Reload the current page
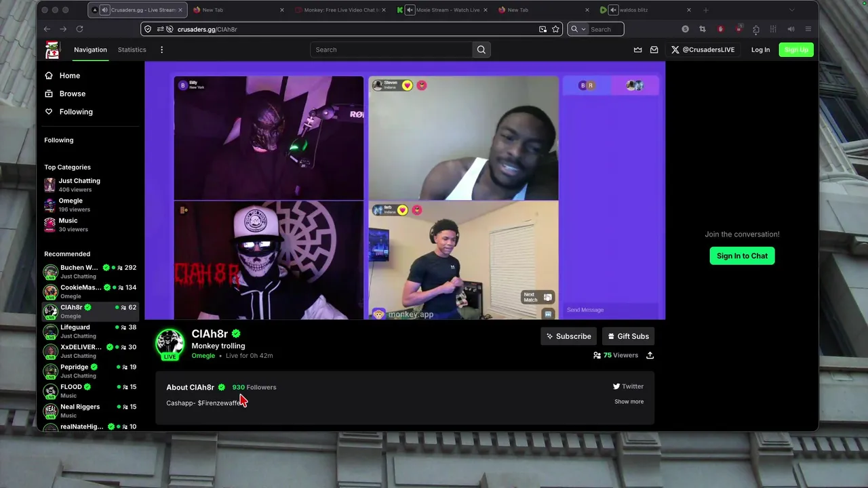This screenshot has width=868, height=488. pos(79,29)
